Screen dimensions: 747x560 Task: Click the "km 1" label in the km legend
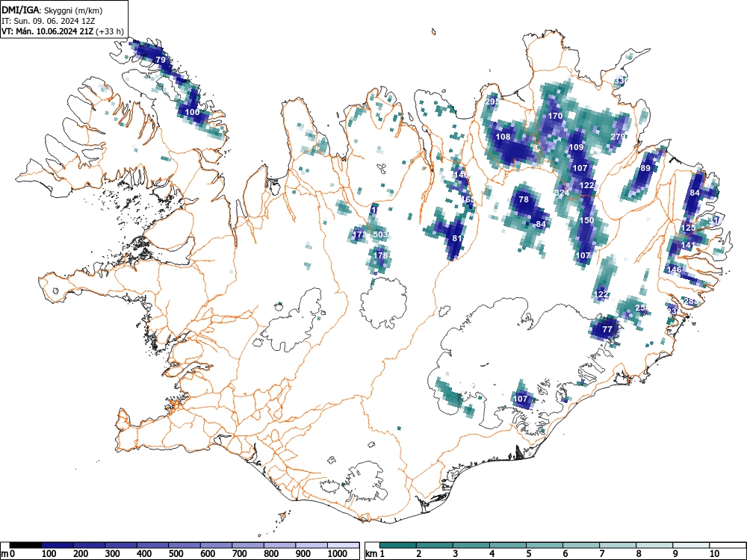pos(376,554)
